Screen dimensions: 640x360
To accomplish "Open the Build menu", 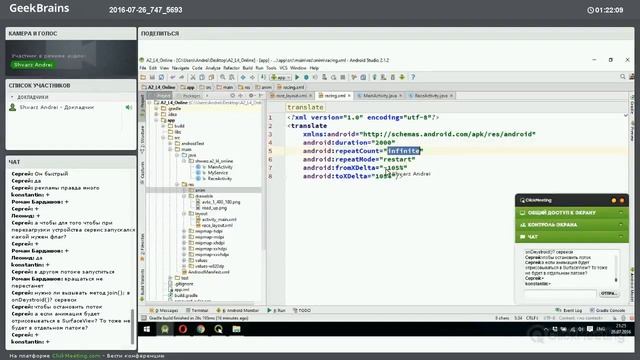I will click(248, 68).
